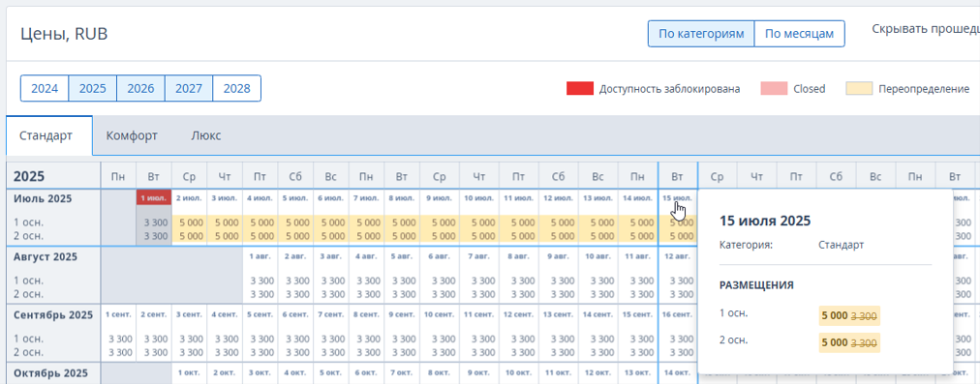Viewport: 980px width, 384px height.
Task: Toggle the 2024 year button
Action: click(45, 88)
